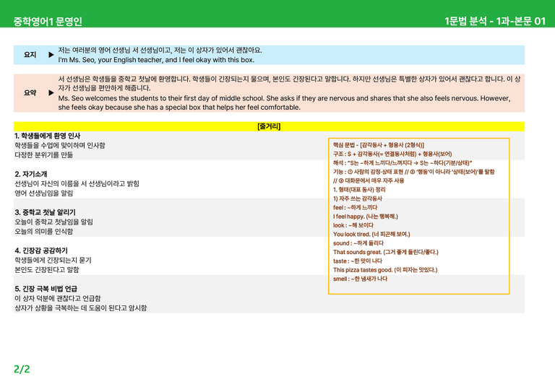555x392 pixels.
Task: Click the arrow icon next to 요약
Action: tap(51, 92)
